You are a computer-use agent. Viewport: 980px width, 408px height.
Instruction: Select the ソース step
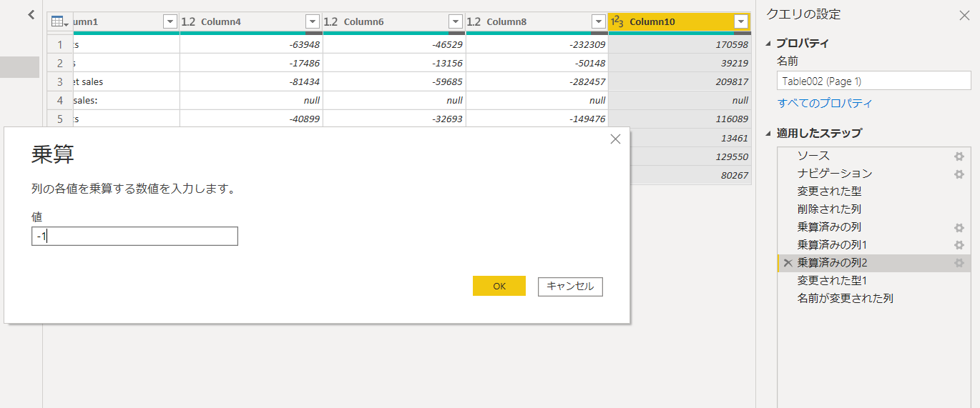pos(813,156)
